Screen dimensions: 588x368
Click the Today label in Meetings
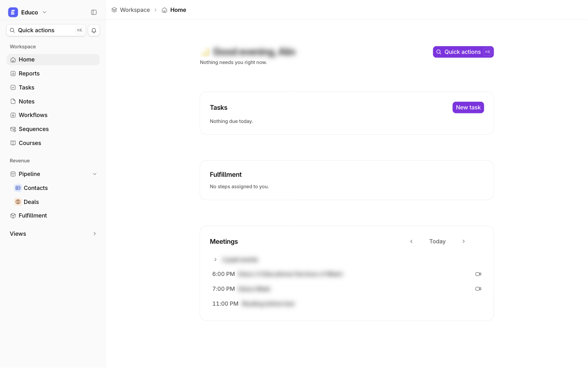437,241
